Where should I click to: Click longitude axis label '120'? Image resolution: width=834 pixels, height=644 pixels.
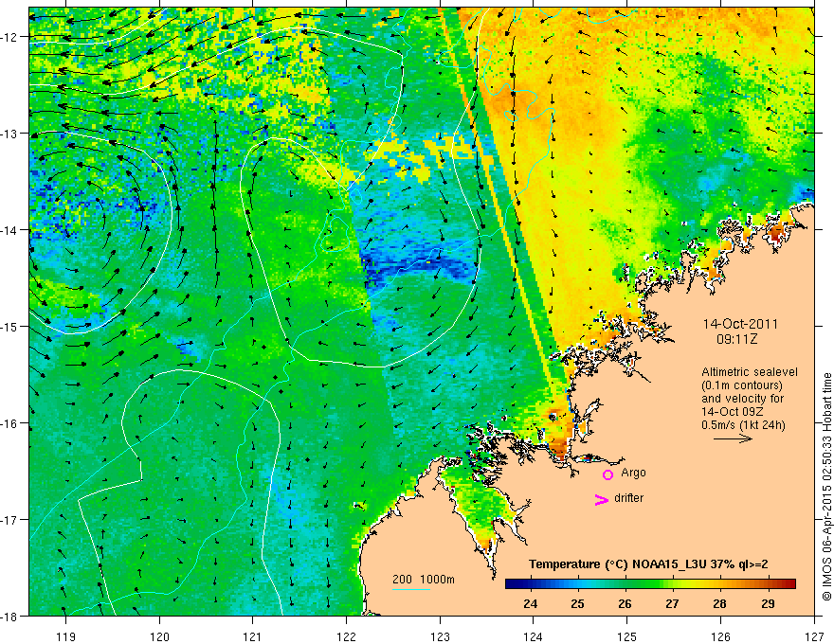coord(159,636)
